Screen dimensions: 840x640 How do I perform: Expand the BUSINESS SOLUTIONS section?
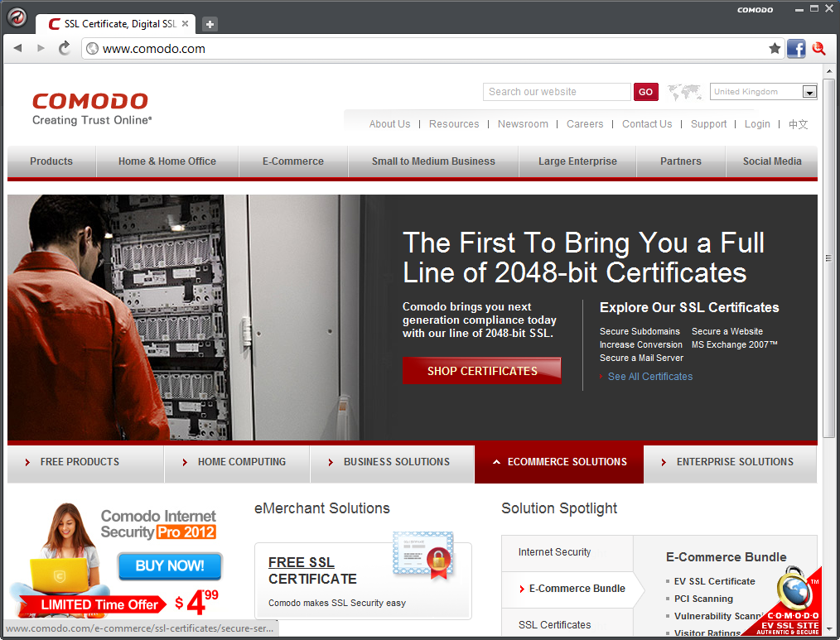tap(392, 464)
